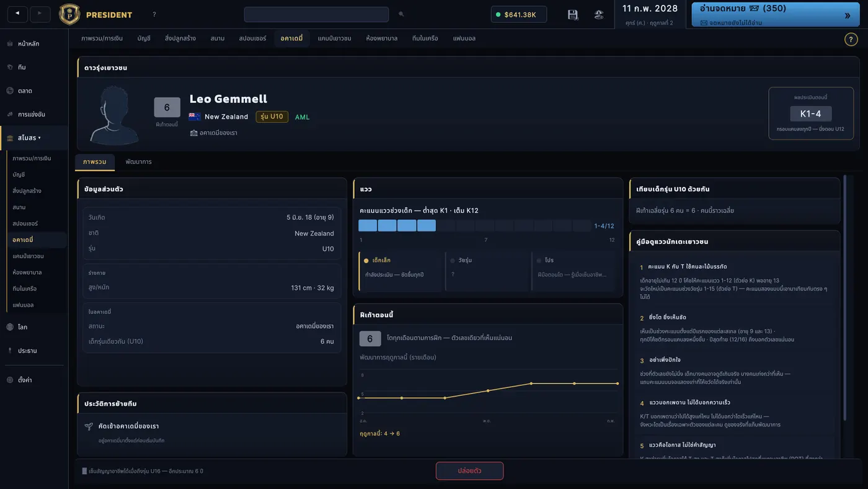Open the round gold help icon
Viewport: 868px width, 489px height.
click(x=851, y=39)
